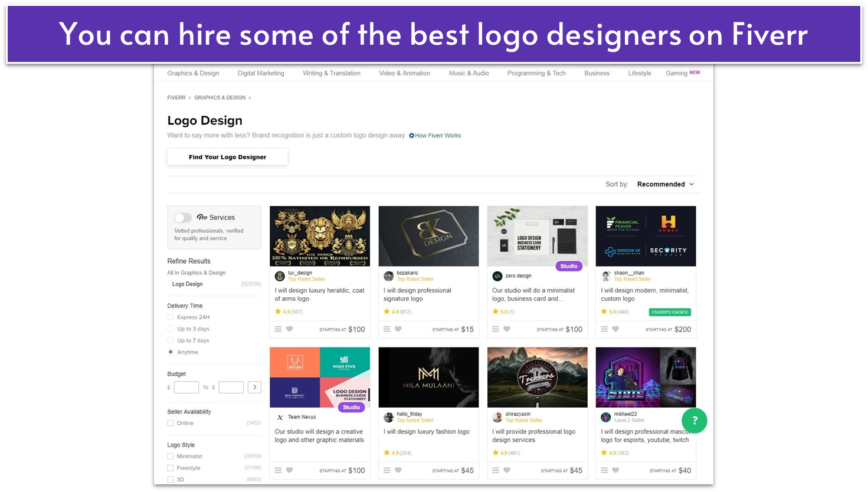Favorite the shaon__khan gig with heart icon

pyautogui.click(x=615, y=329)
